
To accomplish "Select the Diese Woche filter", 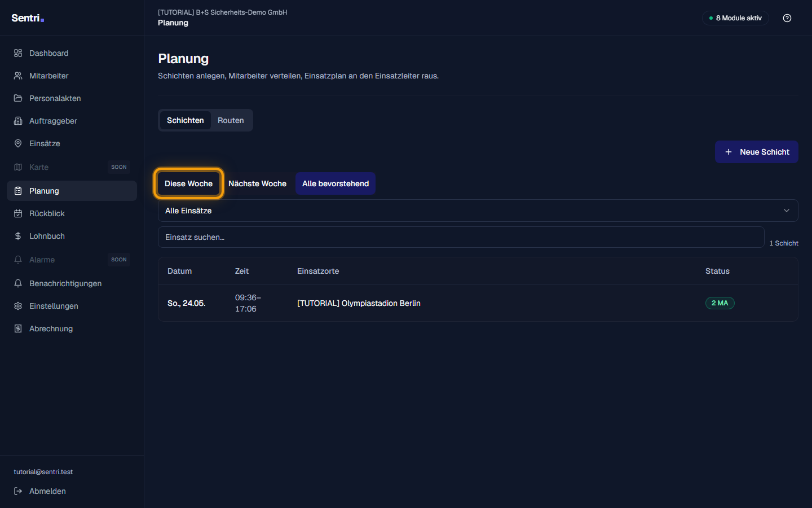I will (188, 183).
